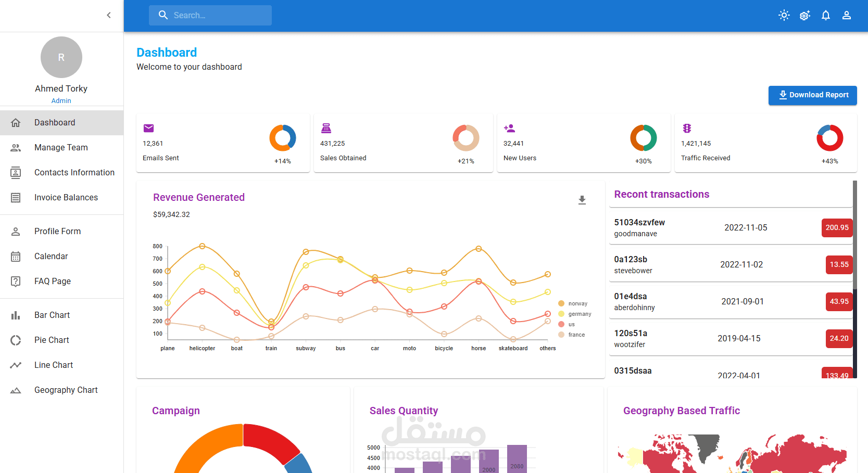Image resolution: width=868 pixels, height=473 pixels.
Task: Click the 43.95 transaction amount badge
Action: click(839, 301)
